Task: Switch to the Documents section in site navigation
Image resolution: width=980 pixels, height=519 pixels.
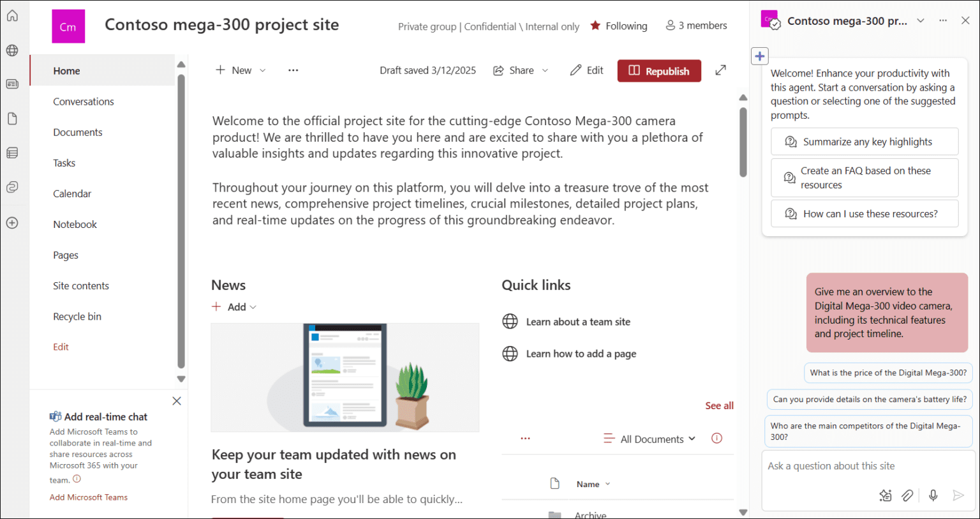Action: pyautogui.click(x=77, y=132)
